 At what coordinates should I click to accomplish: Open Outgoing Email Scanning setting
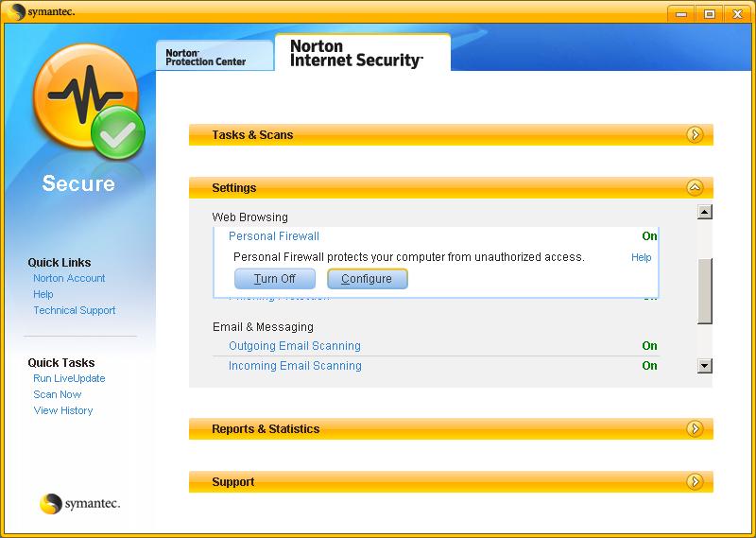tap(295, 346)
